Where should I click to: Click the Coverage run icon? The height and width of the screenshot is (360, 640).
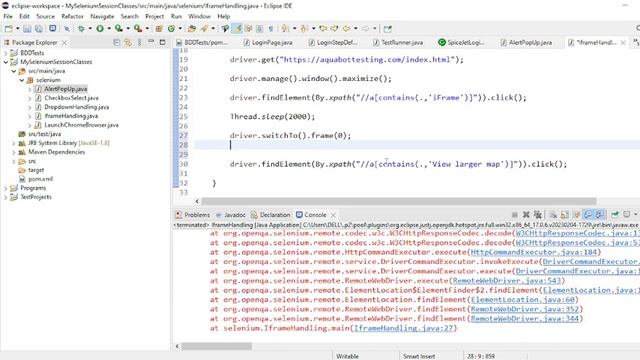[118, 29]
